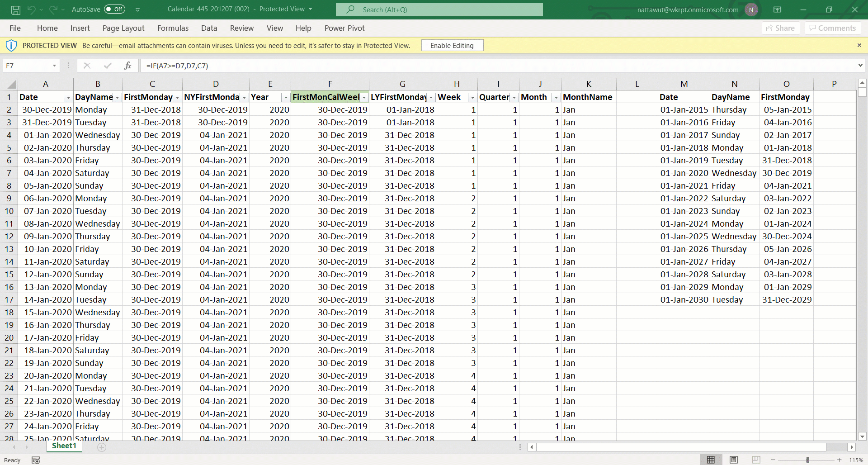This screenshot has height=465, width=868.
Task: Select the row 7 header
Action: (x=9, y=173)
